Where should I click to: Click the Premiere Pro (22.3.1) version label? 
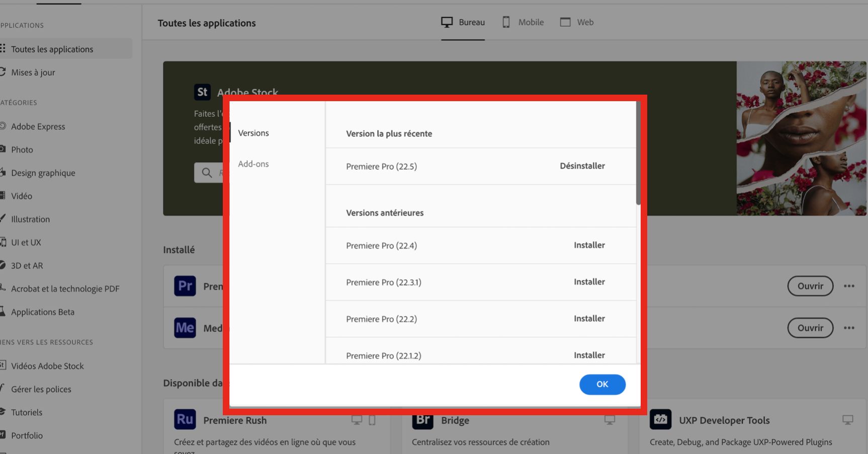384,282
